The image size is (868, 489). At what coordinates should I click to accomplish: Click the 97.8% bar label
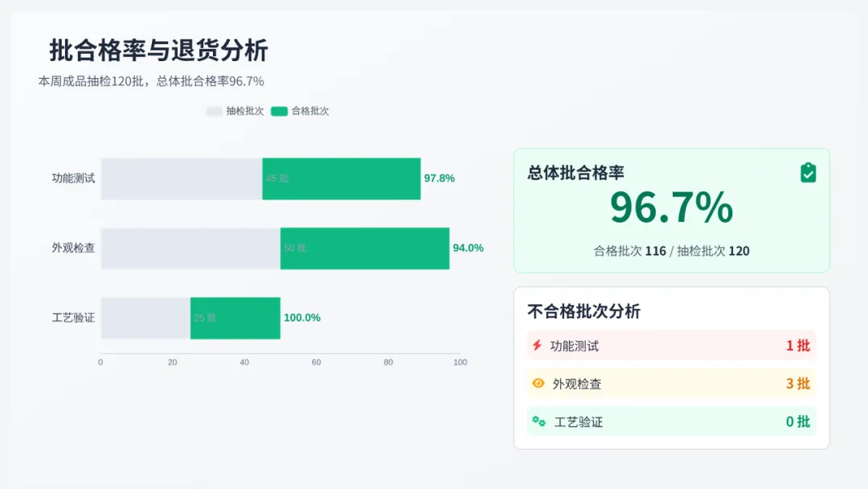click(440, 179)
